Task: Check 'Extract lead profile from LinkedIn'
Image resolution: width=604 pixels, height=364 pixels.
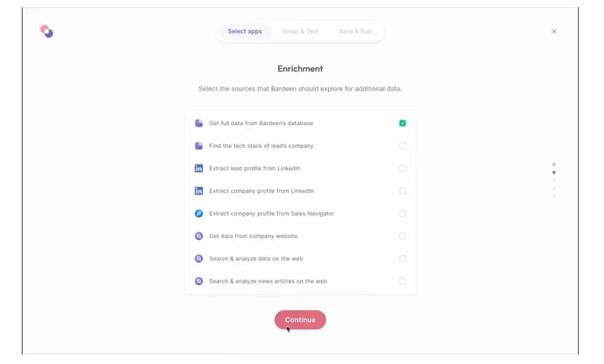Action: (x=402, y=168)
